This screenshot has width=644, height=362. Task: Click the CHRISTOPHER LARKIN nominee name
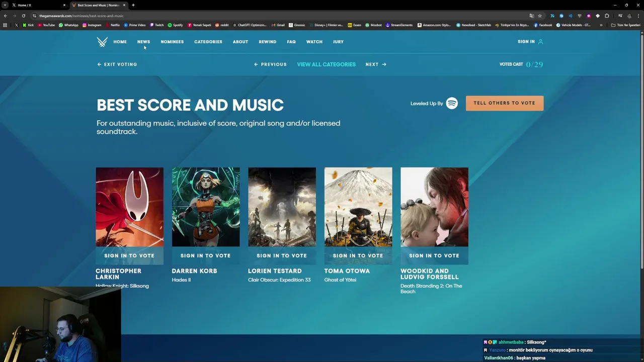click(x=118, y=274)
